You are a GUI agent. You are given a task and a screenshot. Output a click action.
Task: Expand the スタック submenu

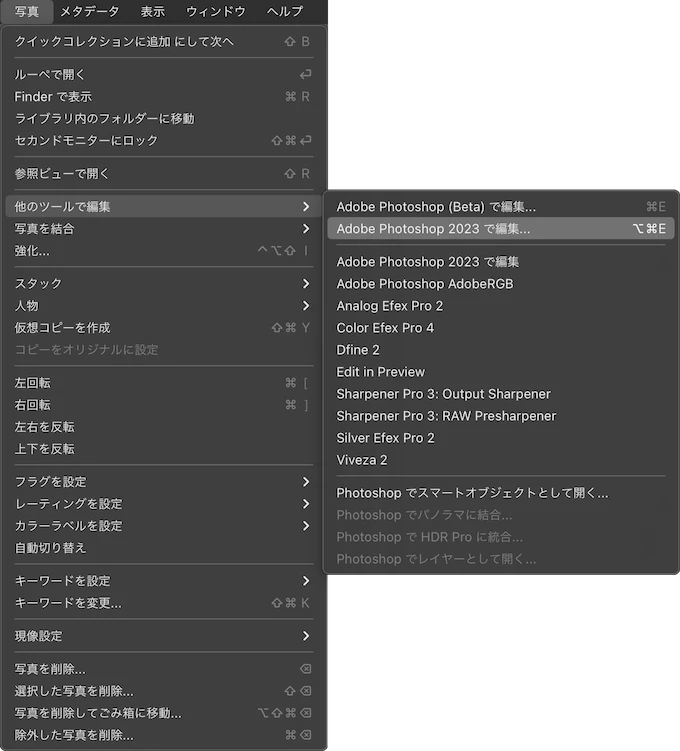tap(164, 284)
